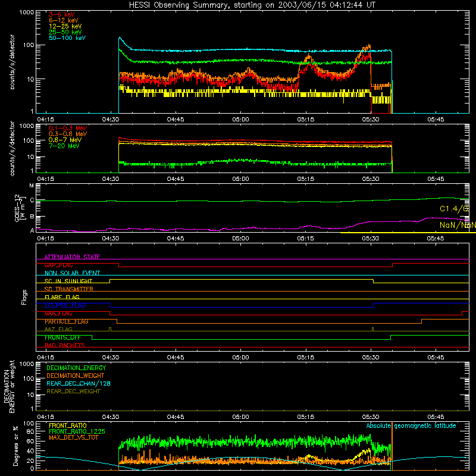This screenshot has height=476, width=476.
Task: Click the REAR_DEC_WEIGHT legend label
Action: point(73,392)
